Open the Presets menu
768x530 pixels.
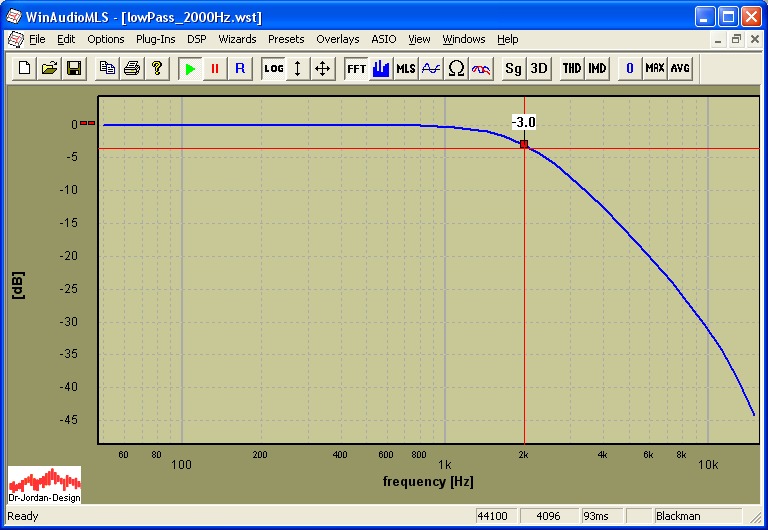286,39
